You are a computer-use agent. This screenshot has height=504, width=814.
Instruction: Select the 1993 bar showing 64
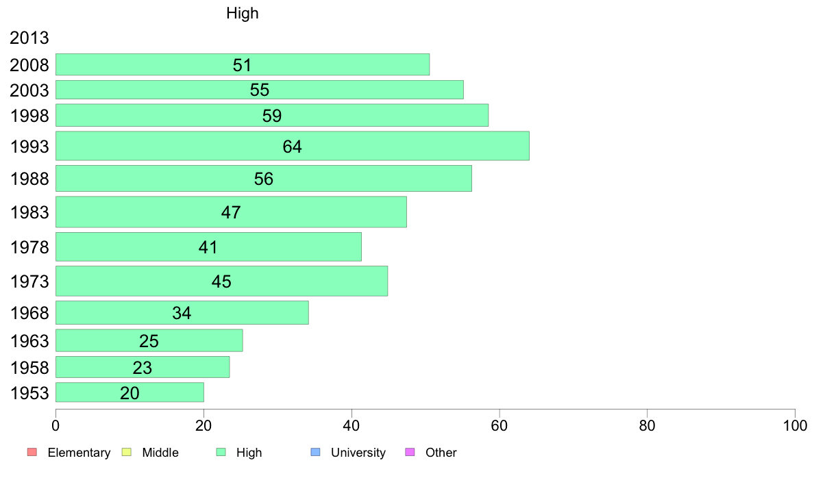click(293, 146)
